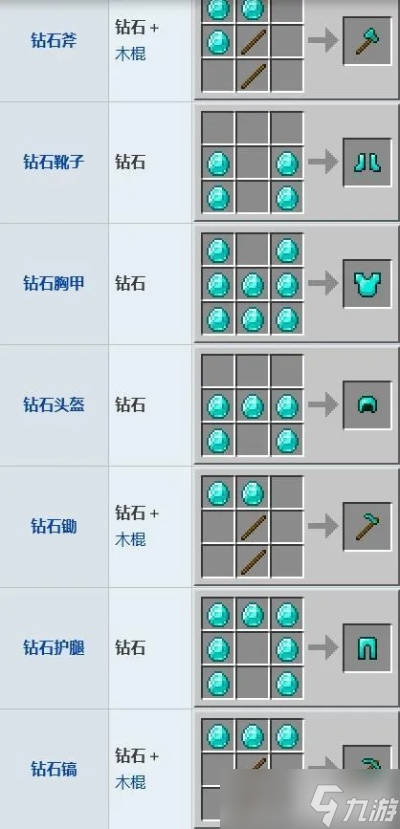This screenshot has width=400, height=829.
Task: Click the diamond leggings result icon
Action: coord(367,648)
